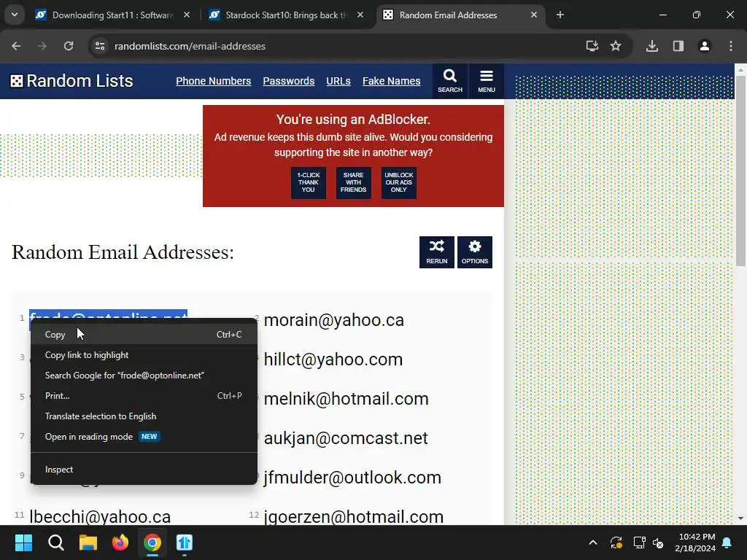Choose Copy from the context menu
This screenshot has height=560, width=747.
point(144,334)
